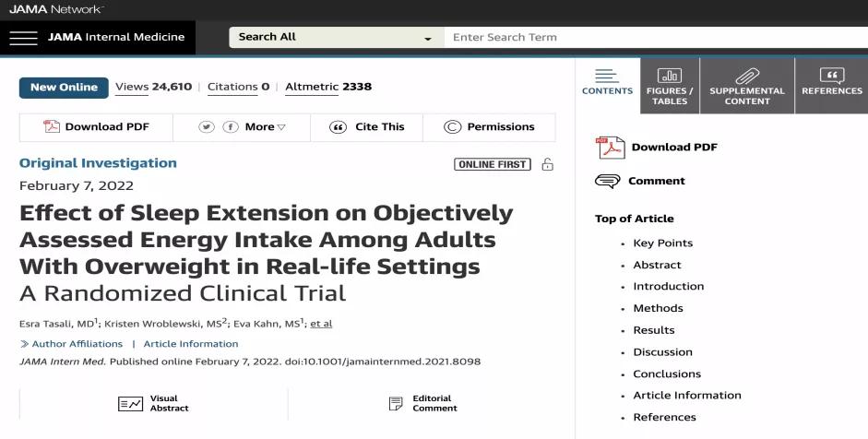Viewport: 868px width, 439px height.
Task: Open Article Information link below authors
Action: pos(191,344)
